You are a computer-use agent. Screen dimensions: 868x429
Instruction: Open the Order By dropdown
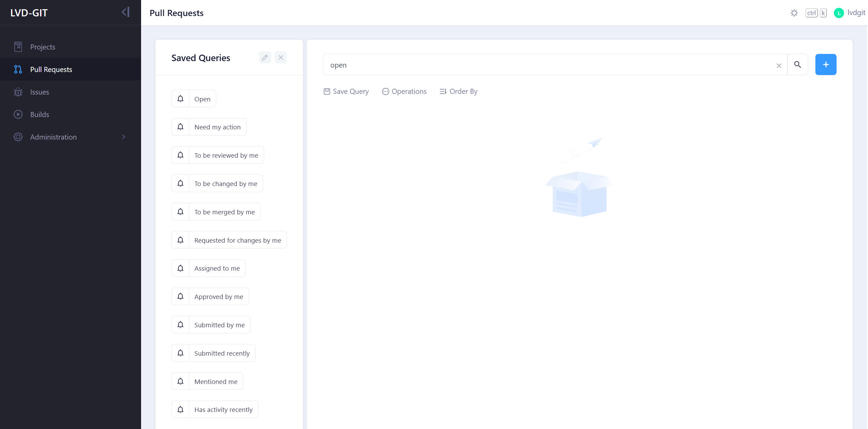pyautogui.click(x=458, y=91)
